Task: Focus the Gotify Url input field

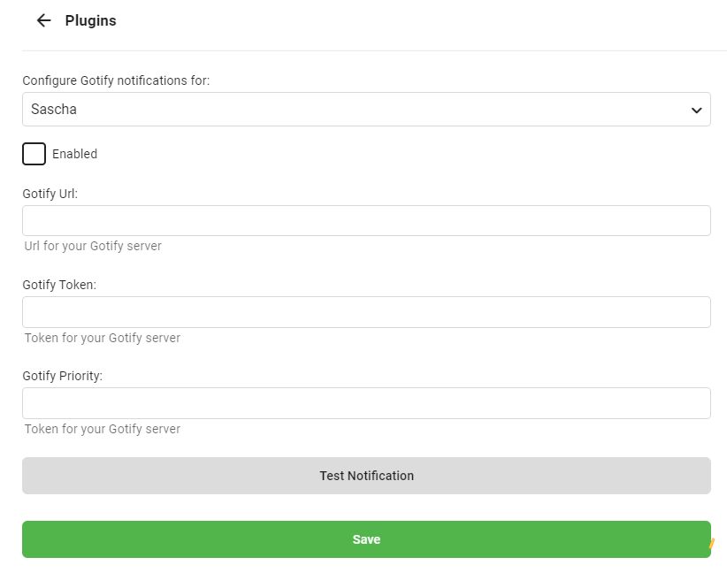Action: click(366, 221)
